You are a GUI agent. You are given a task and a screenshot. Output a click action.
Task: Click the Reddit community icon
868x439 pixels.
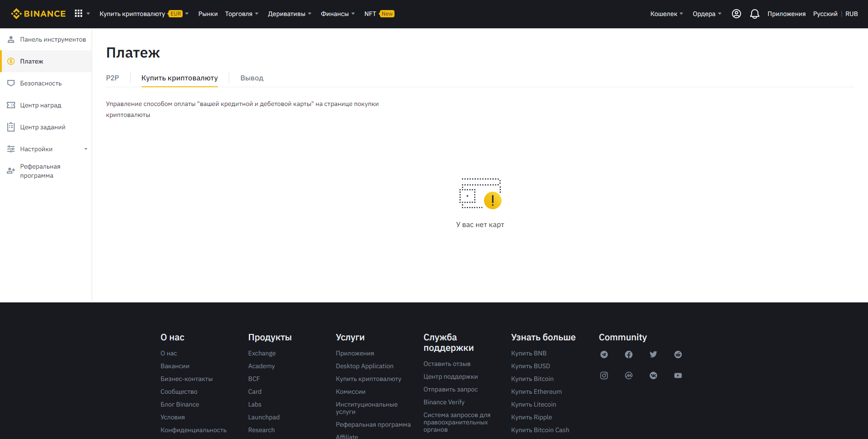678,354
